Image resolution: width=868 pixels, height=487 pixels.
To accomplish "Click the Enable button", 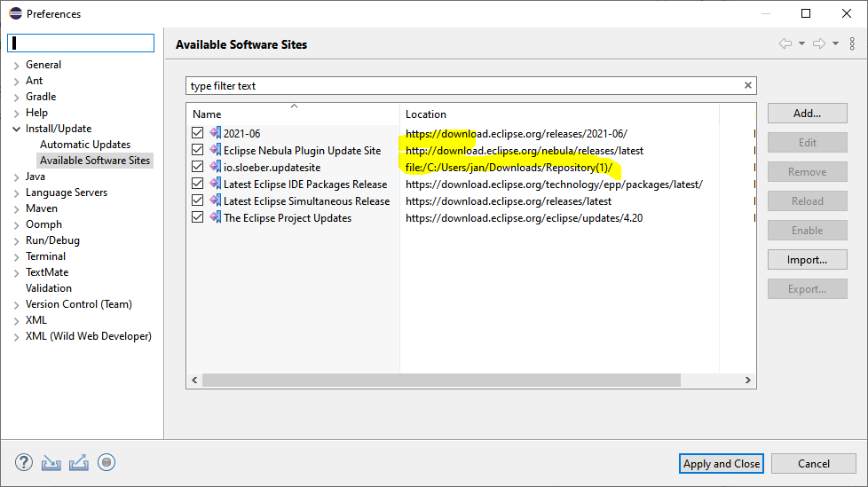I will [807, 231].
